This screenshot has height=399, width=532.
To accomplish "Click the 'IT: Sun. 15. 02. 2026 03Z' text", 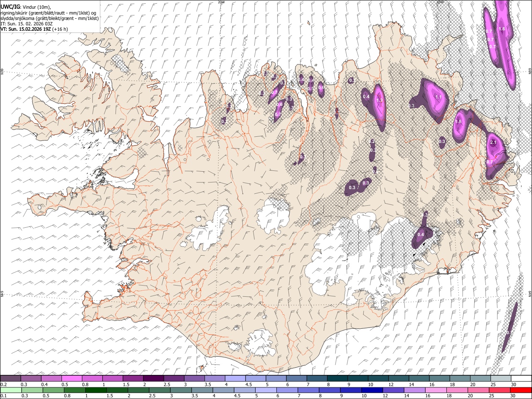I will 27,24.
